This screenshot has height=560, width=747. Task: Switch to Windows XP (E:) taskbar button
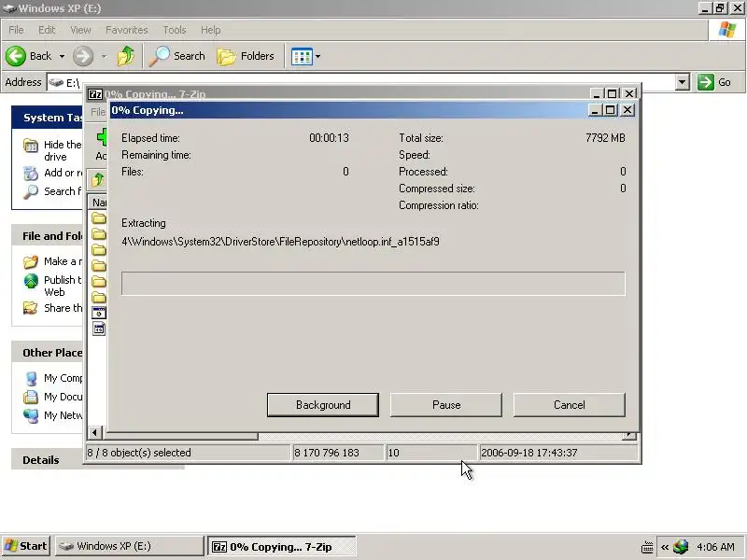coord(130,546)
